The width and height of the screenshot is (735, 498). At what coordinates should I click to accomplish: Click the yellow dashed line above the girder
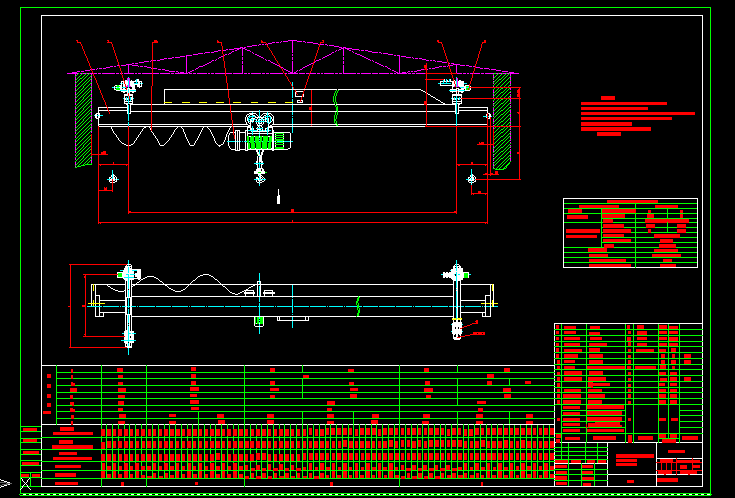[x=228, y=102]
